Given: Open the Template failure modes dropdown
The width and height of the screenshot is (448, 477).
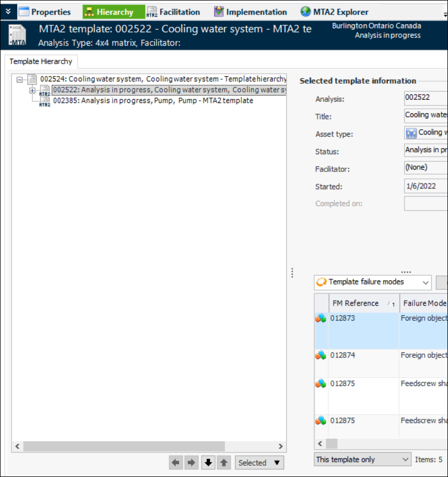Looking at the screenshot, I should 373,282.
